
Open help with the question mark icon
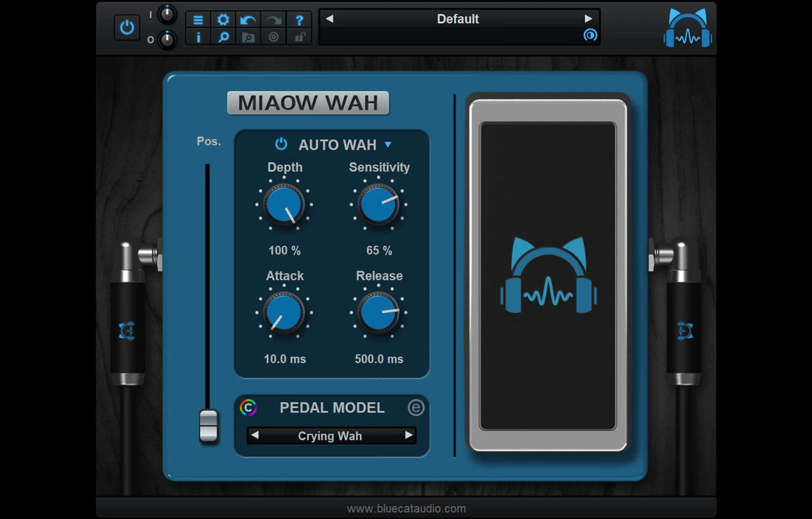click(299, 20)
